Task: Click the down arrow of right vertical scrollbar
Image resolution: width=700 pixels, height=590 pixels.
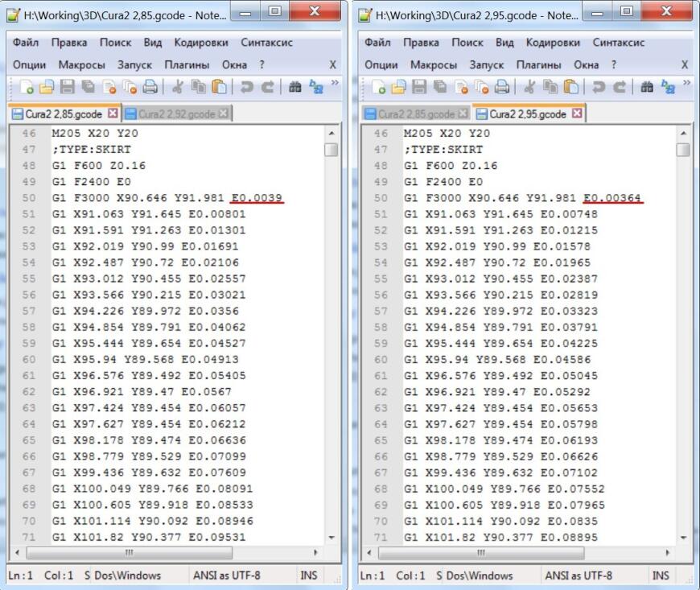Action: 683,538
